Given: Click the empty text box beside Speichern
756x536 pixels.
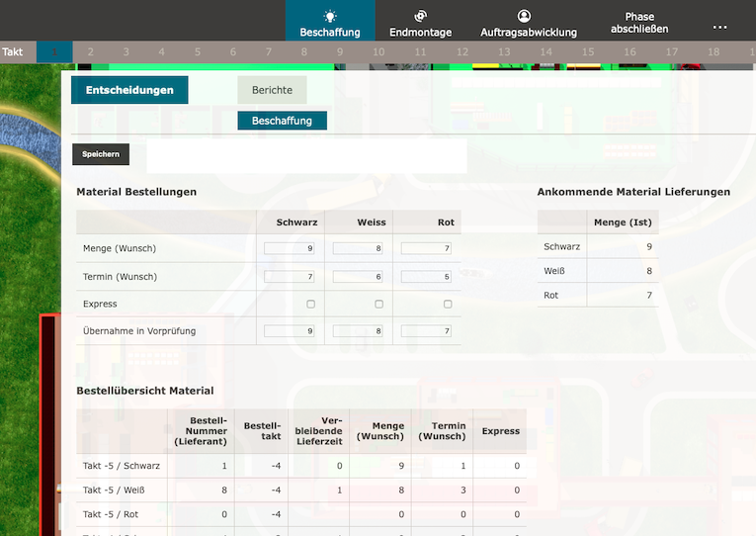Looking at the screenshot, I should 306,155.
